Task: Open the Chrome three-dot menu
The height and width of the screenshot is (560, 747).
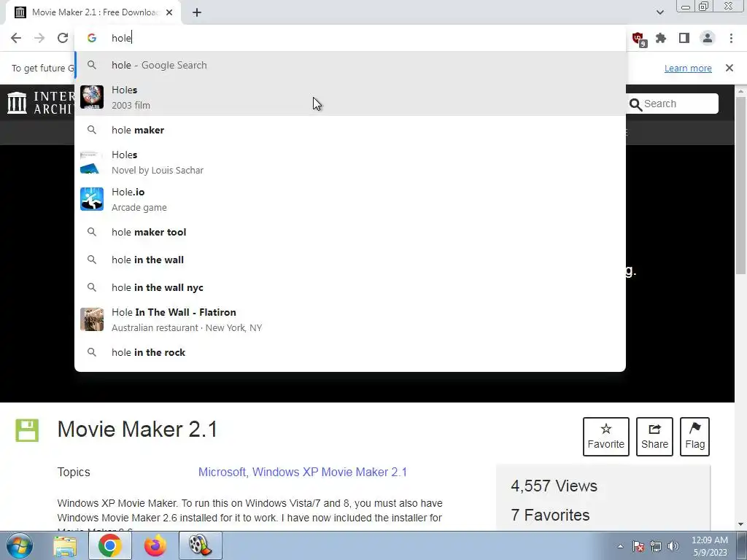Action: (731, 38)
